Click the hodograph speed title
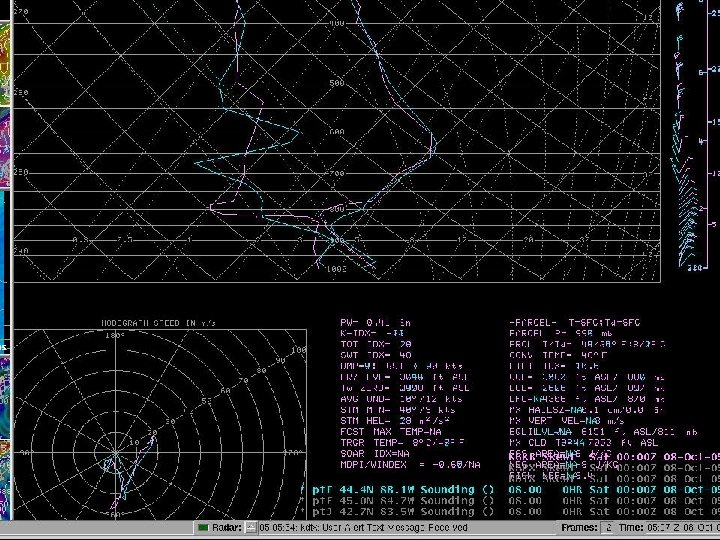720x540 pixels. click(x=158, y=323)
